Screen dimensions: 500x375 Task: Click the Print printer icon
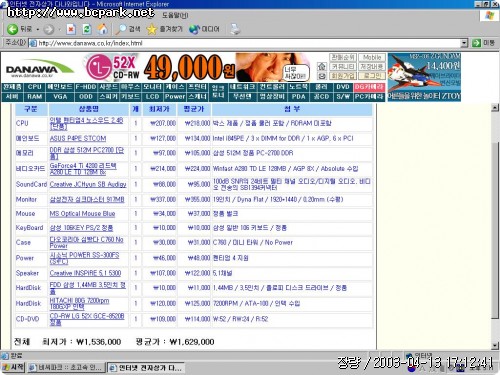(x=235, y=29)
